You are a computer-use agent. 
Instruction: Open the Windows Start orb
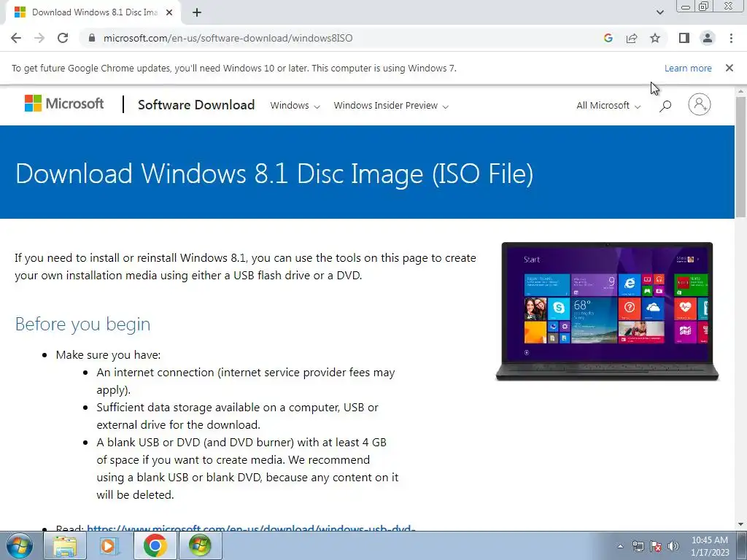[x=19, y=545]
